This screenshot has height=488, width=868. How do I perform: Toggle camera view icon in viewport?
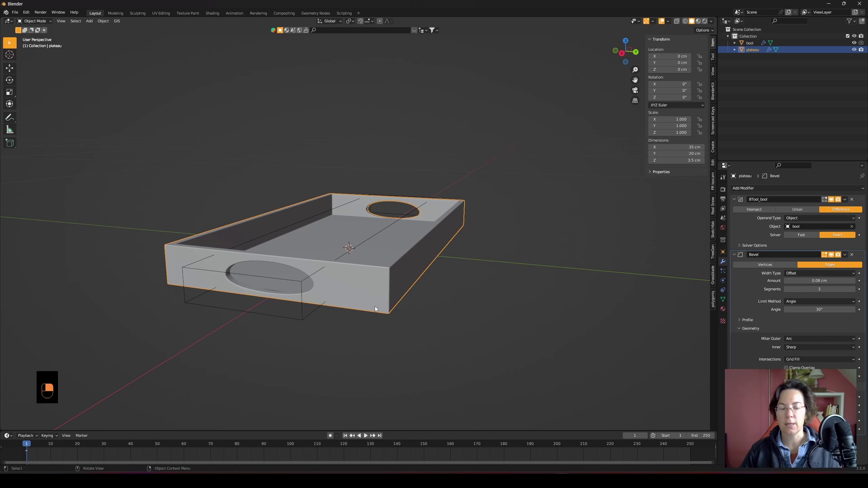click(x=635, y=90)
